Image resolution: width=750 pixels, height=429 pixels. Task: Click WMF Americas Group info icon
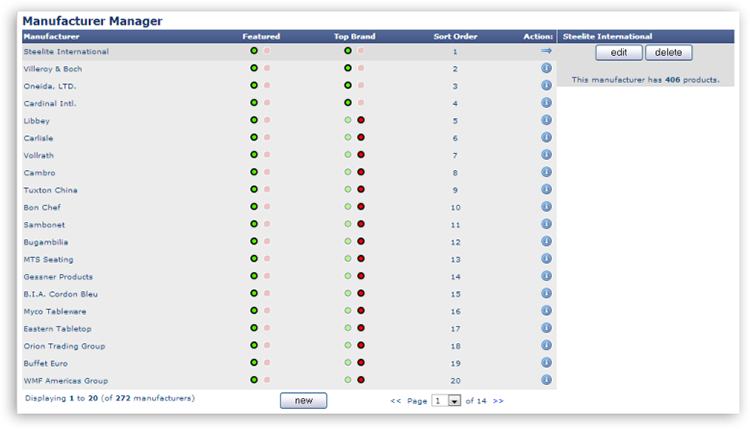coord(546,380)
